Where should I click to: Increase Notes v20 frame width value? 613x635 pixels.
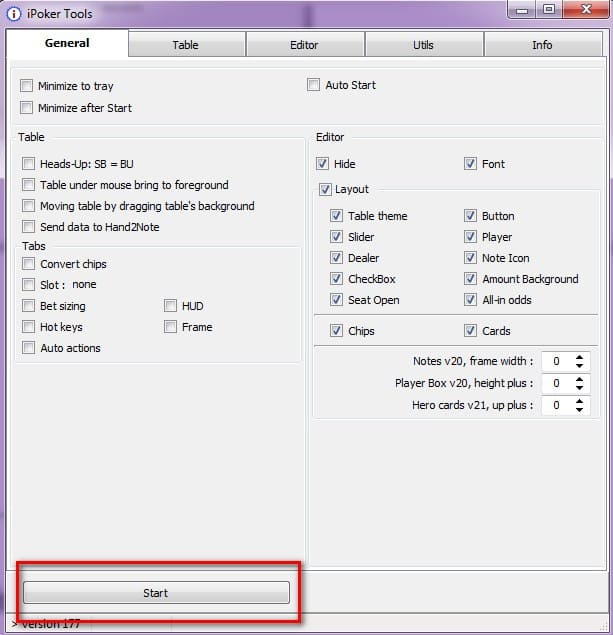579,357
